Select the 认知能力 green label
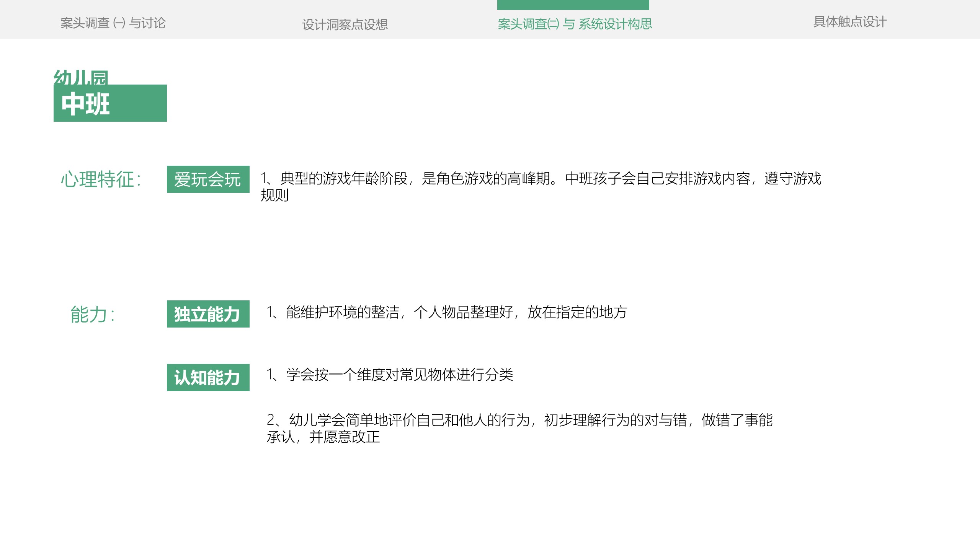Screen dimensions: 980x551 pyautogui.click(x=208, y=377)
